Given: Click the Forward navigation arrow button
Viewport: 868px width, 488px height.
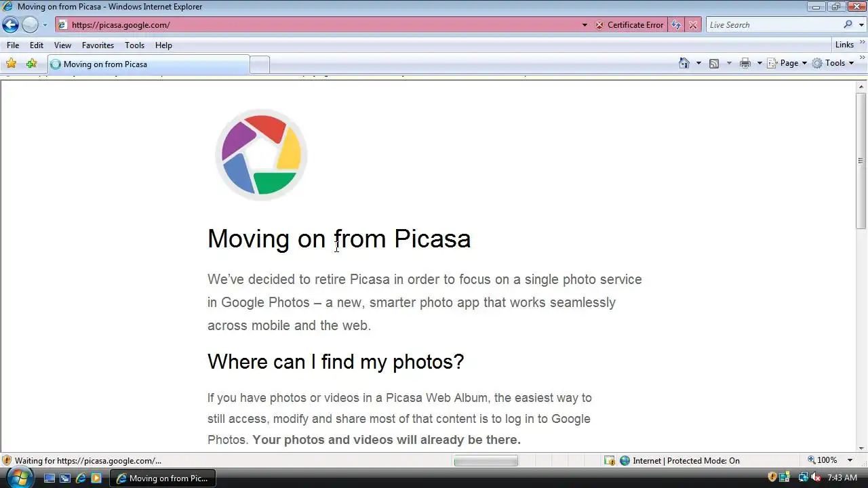Looking at the screenshot, I should (x=30, y=25).
